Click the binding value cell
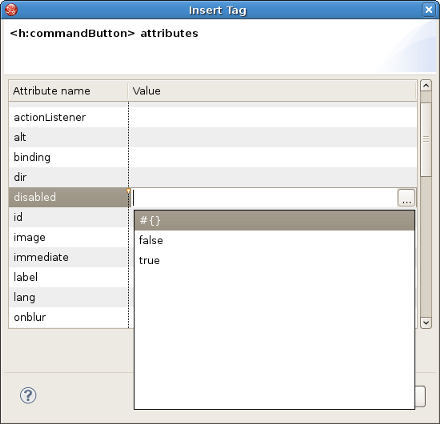 pyautogui.click(x=273, y=157)
